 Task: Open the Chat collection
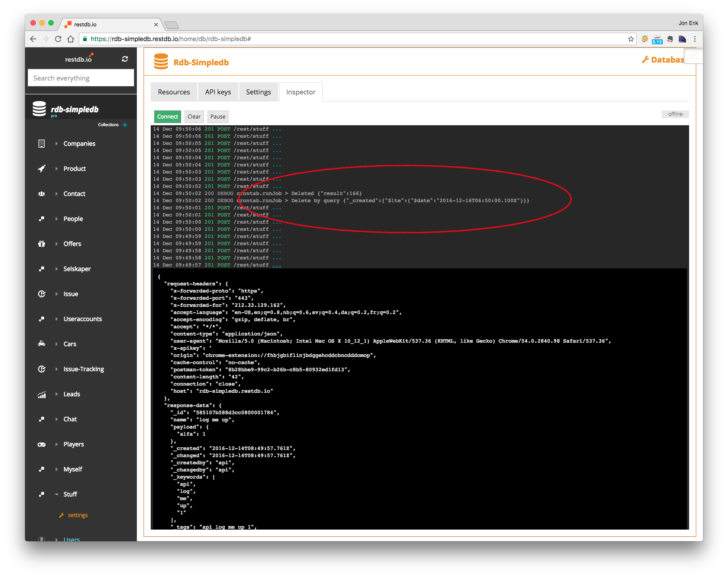[x=70, y=419]
